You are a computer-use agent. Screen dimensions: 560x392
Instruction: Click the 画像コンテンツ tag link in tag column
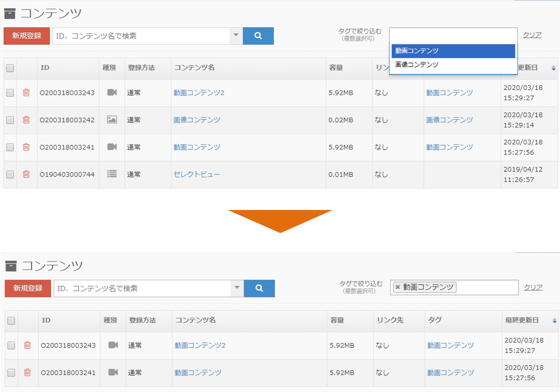pos(449,120)
